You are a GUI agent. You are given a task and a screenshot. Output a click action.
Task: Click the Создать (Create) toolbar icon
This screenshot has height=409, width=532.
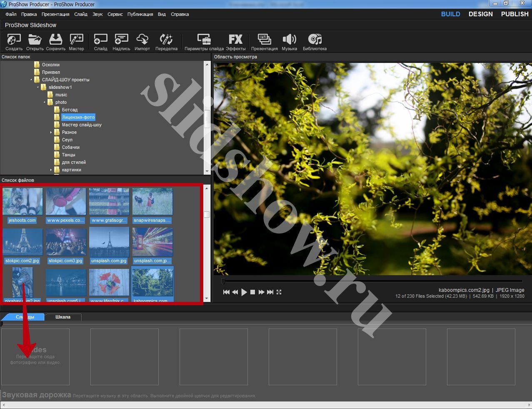coord(14,40)
